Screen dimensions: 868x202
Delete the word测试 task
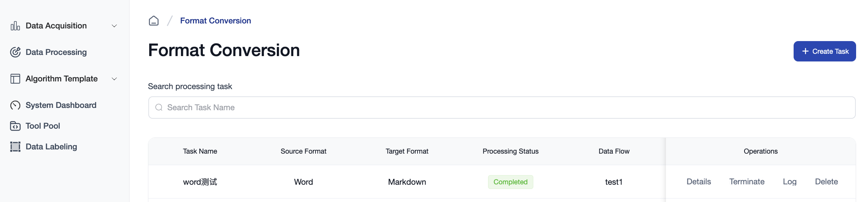[826, 182]
